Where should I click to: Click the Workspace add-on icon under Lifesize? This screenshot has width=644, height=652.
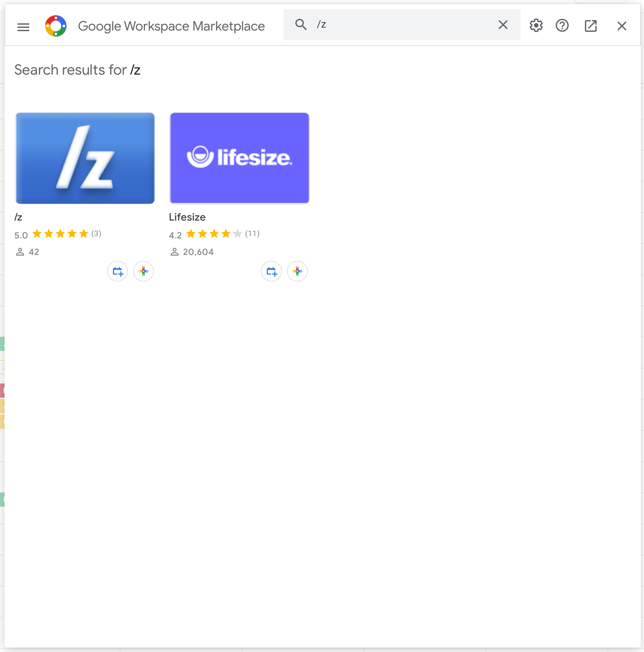[297, 271]
